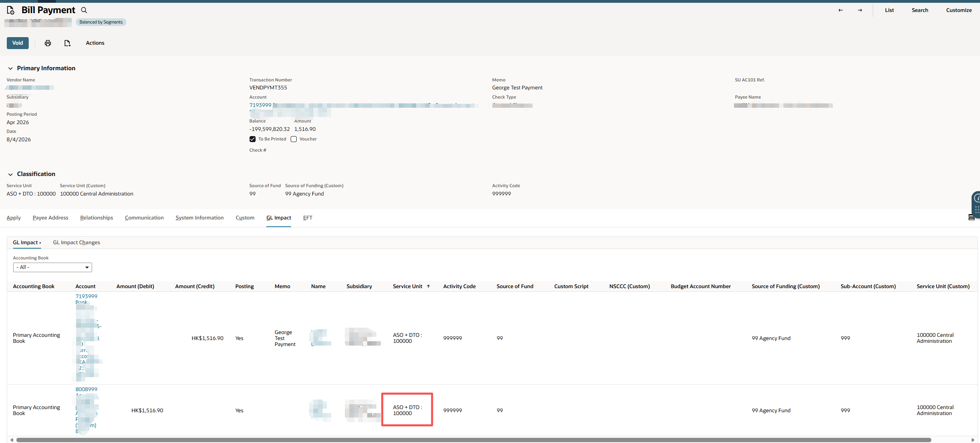
Task: Go to next record with right arrow
Action: [x=860, y=10]
